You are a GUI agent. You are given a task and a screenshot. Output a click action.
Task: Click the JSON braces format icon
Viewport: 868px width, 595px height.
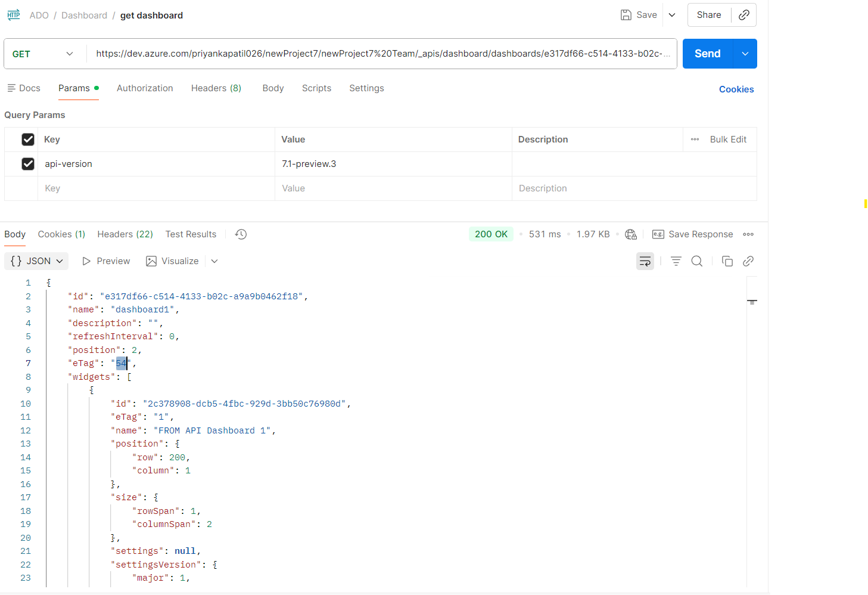(x=16, y=261)
